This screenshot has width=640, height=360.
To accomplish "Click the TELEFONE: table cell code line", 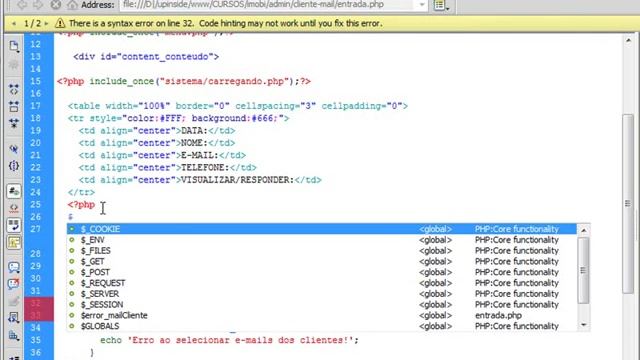I will [x=167, y=167].
